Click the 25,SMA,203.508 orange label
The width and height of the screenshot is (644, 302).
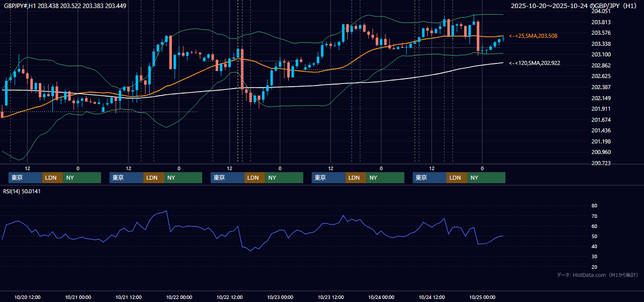tap(534, 36)
